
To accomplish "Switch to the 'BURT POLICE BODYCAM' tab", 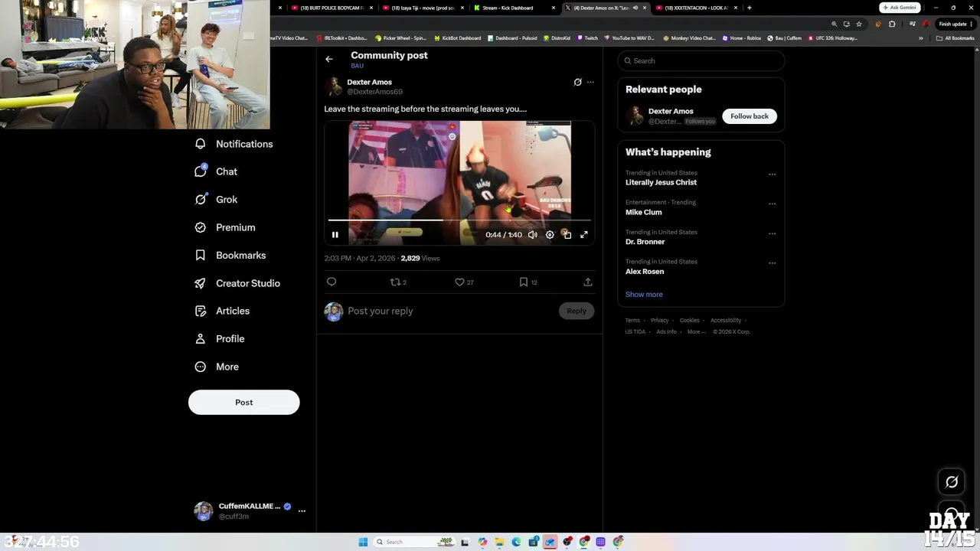I will (332, 8).
